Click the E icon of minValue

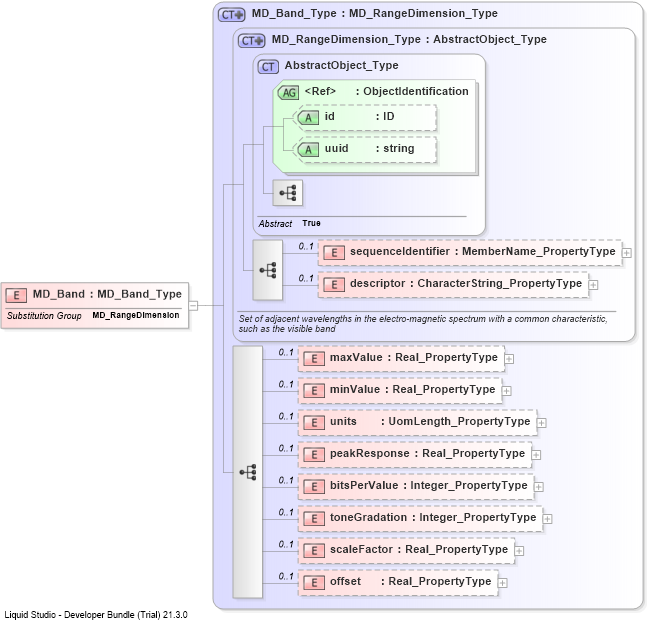click(x=314, y=391)
